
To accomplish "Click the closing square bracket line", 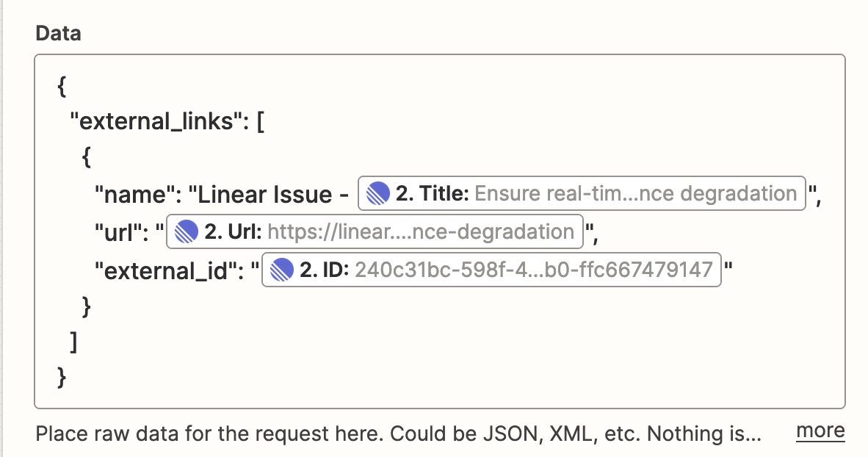I will (73, 342).
